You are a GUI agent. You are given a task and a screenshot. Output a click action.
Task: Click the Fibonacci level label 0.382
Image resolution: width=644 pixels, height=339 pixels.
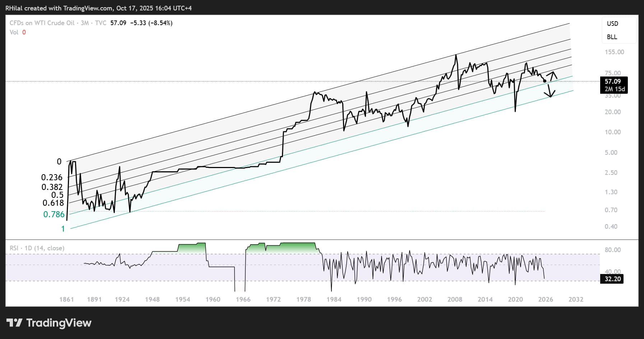(x=52, y=187)
